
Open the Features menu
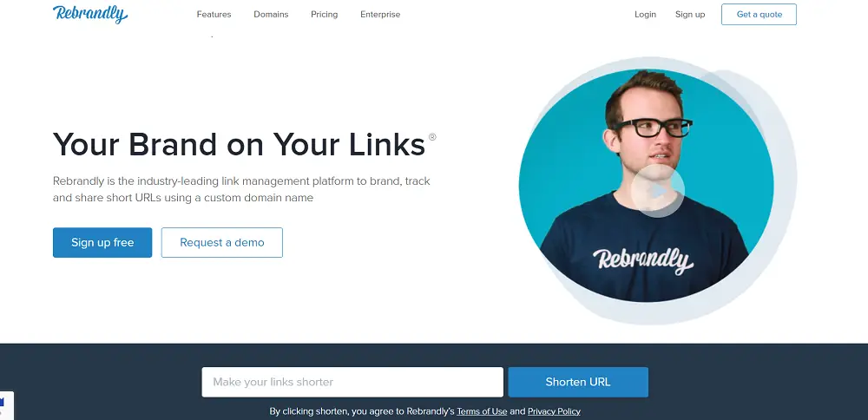point(214,15)
